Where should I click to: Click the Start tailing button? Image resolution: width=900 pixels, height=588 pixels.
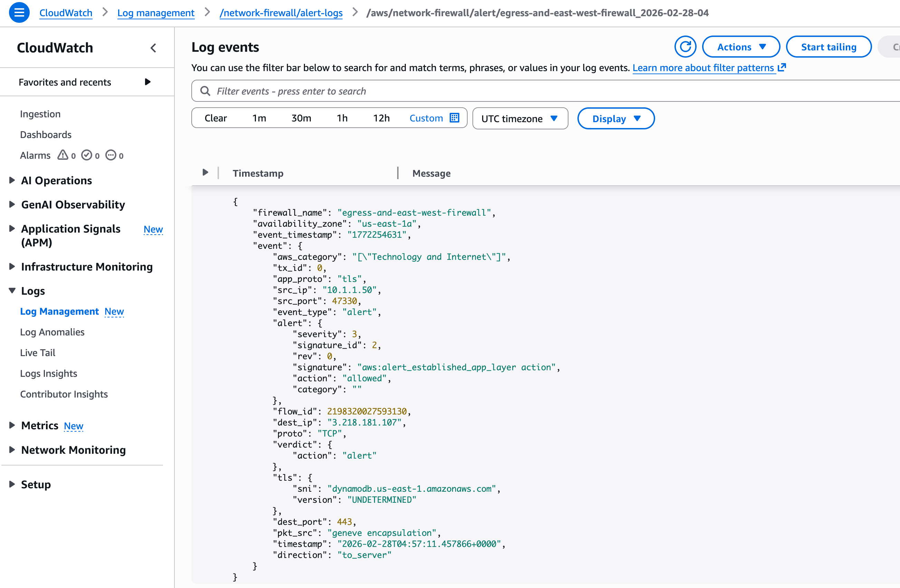(x=828, y=47)
